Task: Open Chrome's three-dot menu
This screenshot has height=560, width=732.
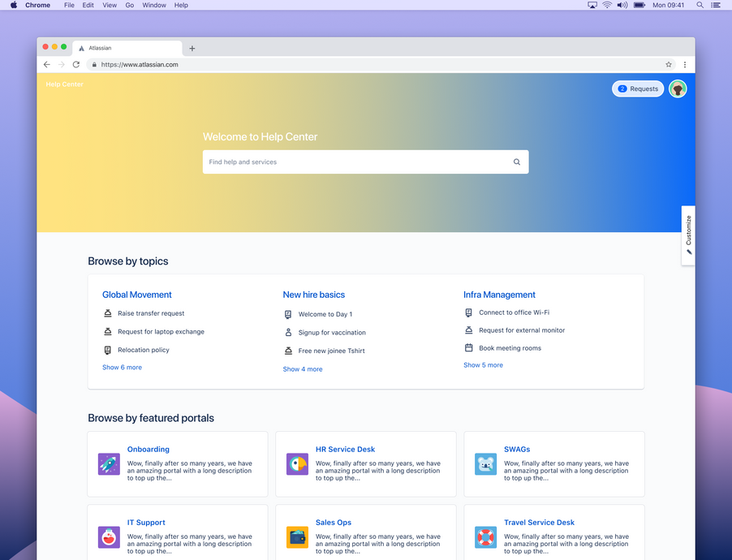Action: (685, 64)
